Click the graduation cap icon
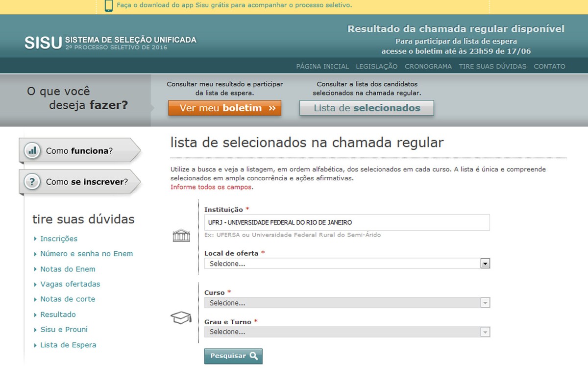Screen dimensions: 588x385 point(180,318)
